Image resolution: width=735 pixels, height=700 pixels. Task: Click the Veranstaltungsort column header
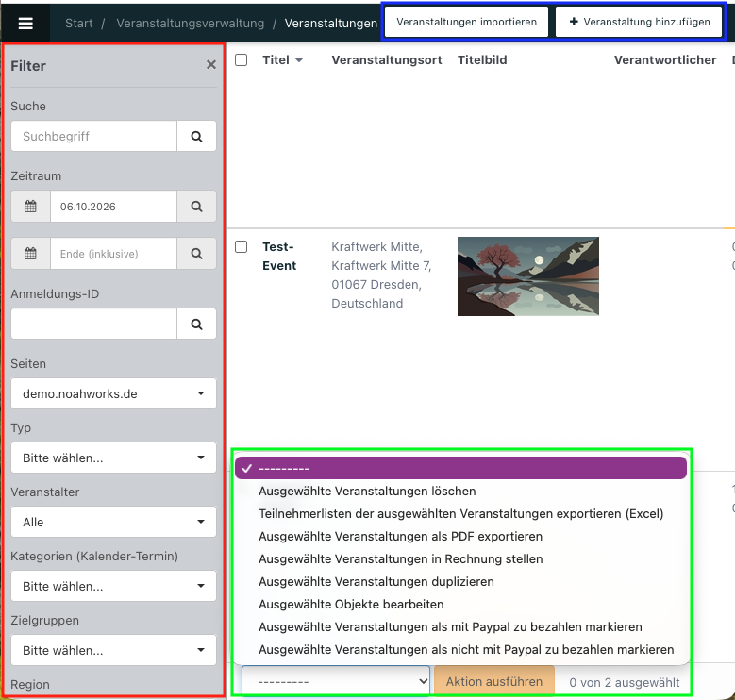pyautogui.click(x=387, y=60)
